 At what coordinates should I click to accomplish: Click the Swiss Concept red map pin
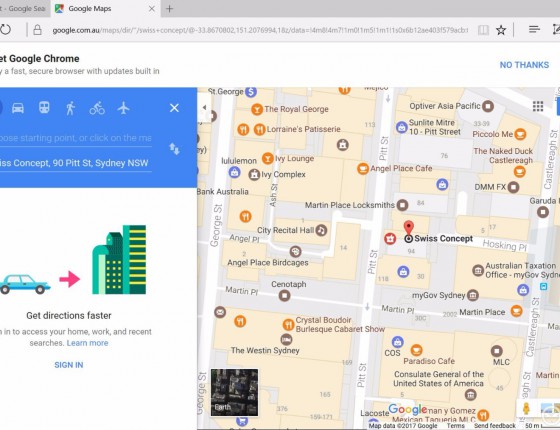pyautogui.click(x=409, y=229)
